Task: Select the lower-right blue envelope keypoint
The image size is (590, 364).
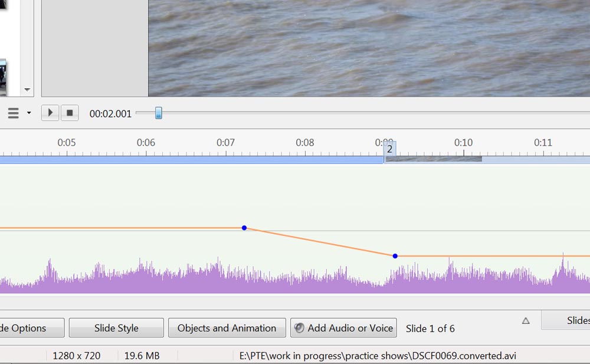Action: click(395, 256)
